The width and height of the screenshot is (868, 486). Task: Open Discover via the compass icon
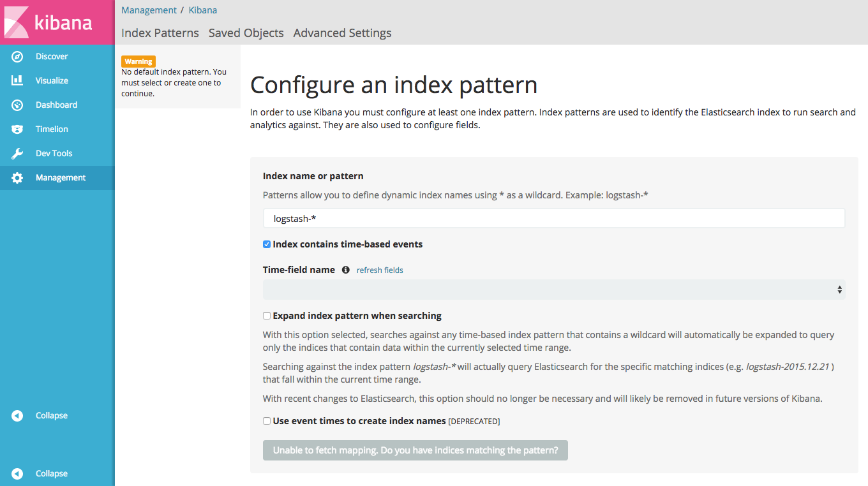tap(17, 57)
